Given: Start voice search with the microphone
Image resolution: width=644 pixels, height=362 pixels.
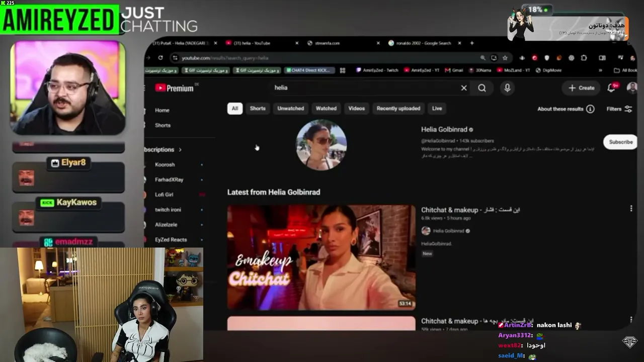Looking at the screenshot, I should coord(507,88).
